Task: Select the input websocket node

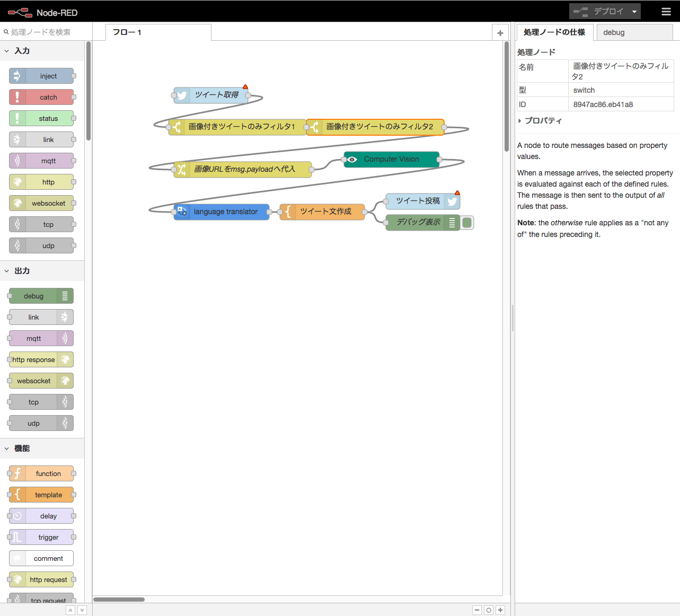Action: point(41,203)
